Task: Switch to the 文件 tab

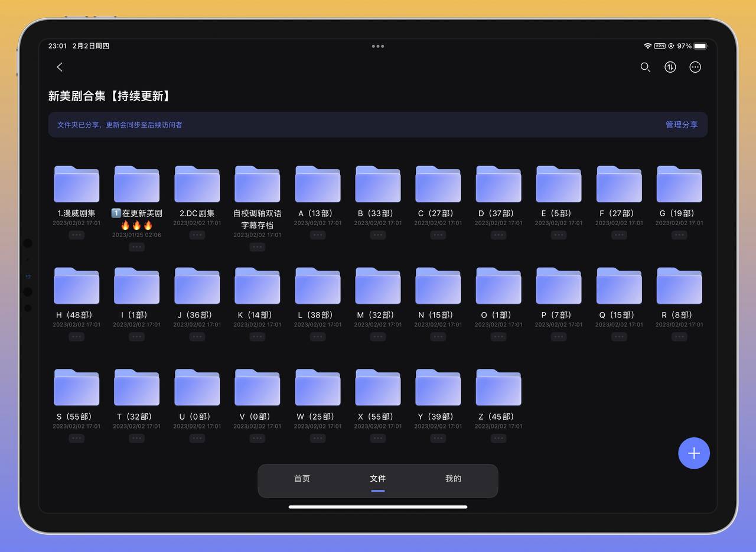Action: click(378, 479)
